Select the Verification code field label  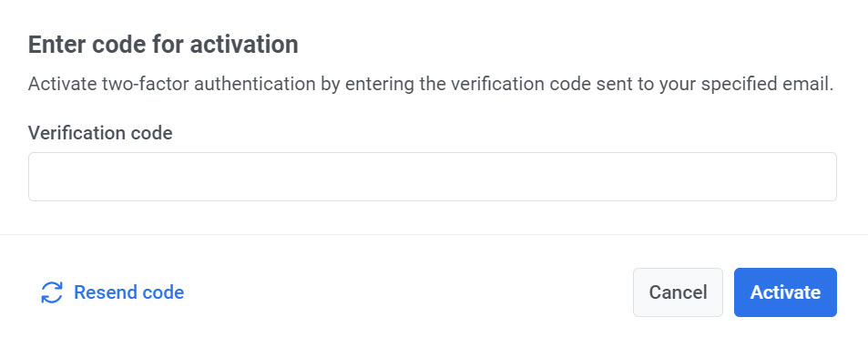[x=100, y=133]
